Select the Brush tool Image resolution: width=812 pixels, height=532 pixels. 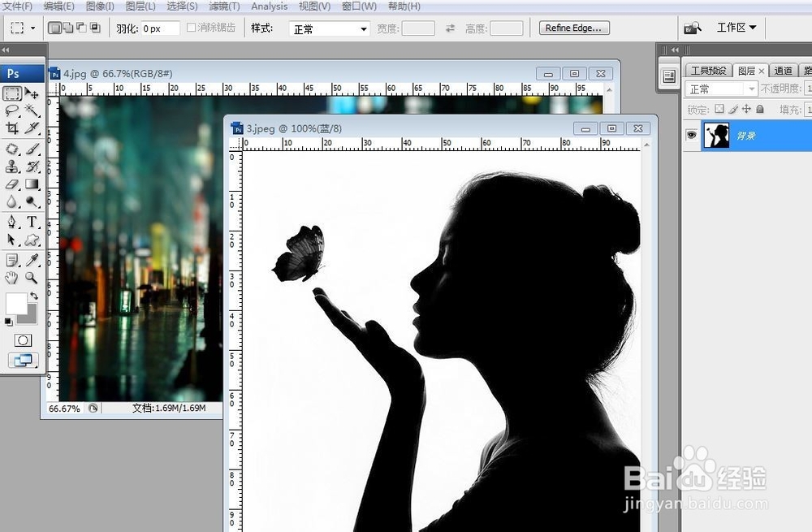[x=32, y=149]
